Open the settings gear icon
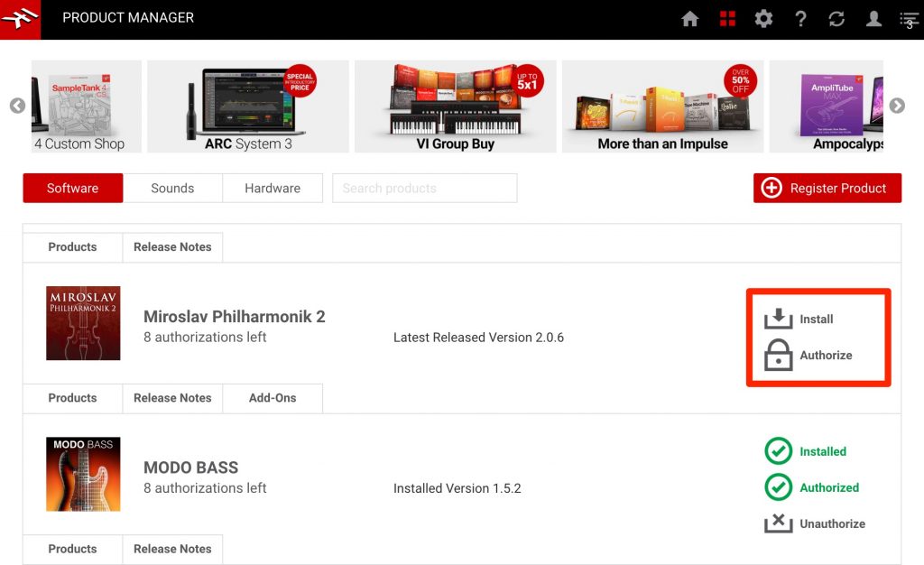The width and height of the screenshot is (924, 565). (763, 18)
